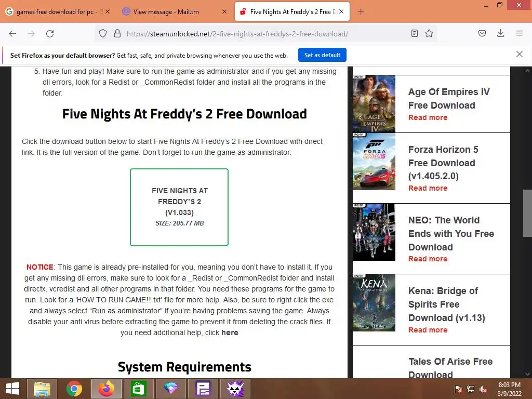Open Tales Of Arise Free Download link
The width and height of the screenshot is (532, 399).
(450, 368)
